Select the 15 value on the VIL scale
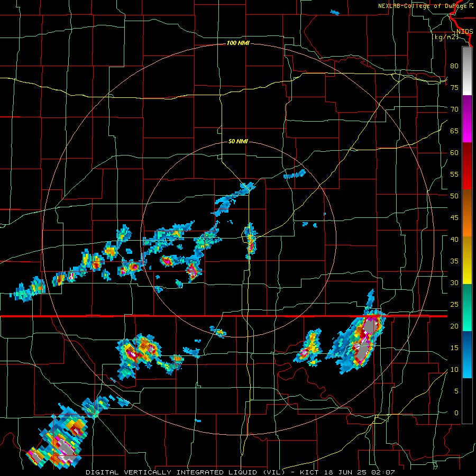Screen dimensions: 476x476 point(454,347)
